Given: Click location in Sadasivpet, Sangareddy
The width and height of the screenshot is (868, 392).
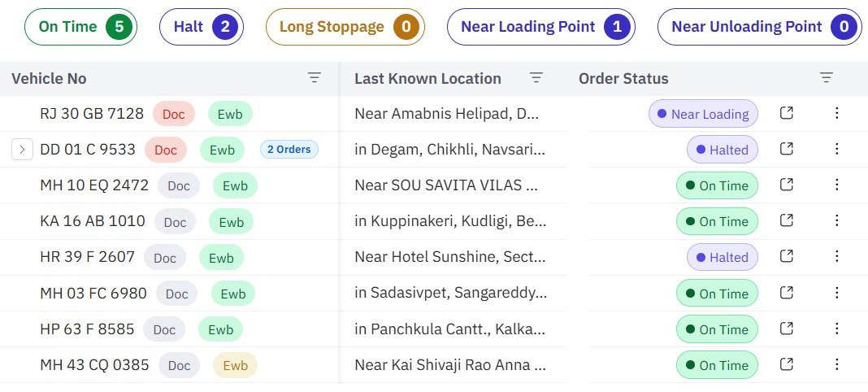Looking at the screenshot, I should coord(450,294).
